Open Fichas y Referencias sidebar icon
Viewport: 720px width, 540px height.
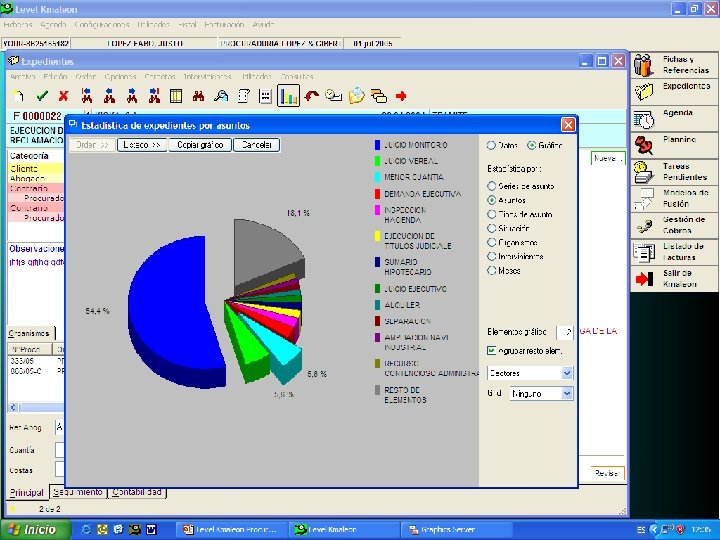pos(644,65)
